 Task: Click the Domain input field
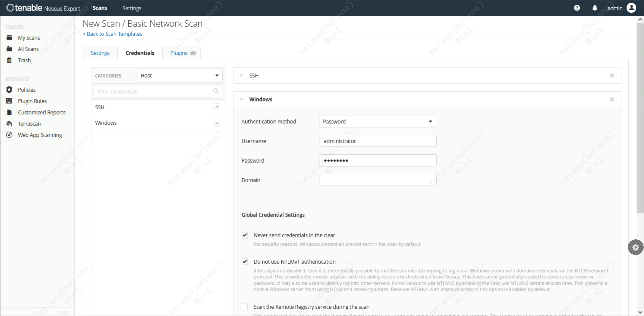377,180
